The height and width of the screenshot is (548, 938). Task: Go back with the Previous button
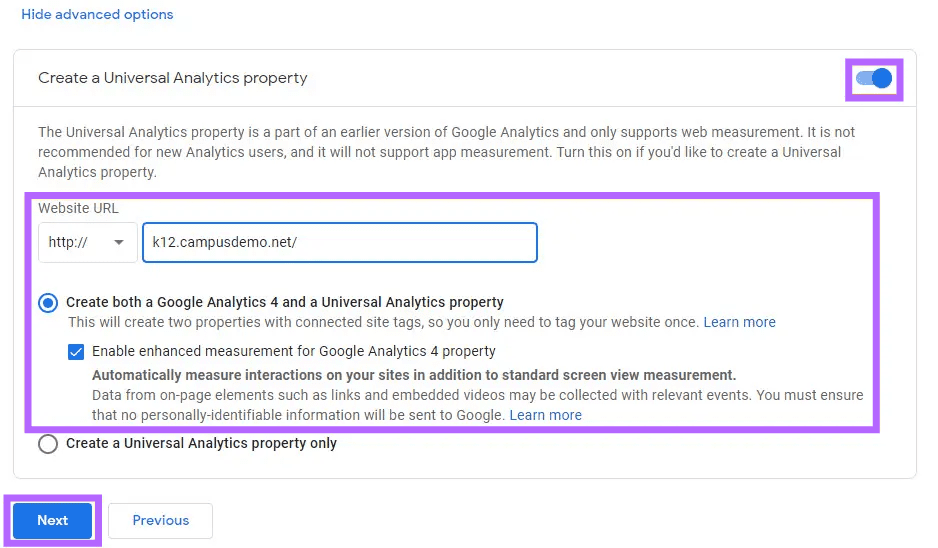[x=160, y=520]
